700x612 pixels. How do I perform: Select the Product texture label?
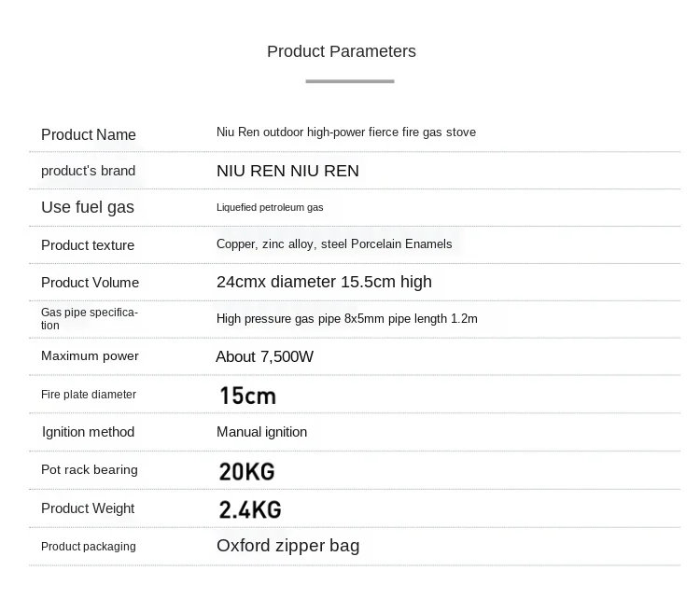pyautogui.click(x=88, y=245)
